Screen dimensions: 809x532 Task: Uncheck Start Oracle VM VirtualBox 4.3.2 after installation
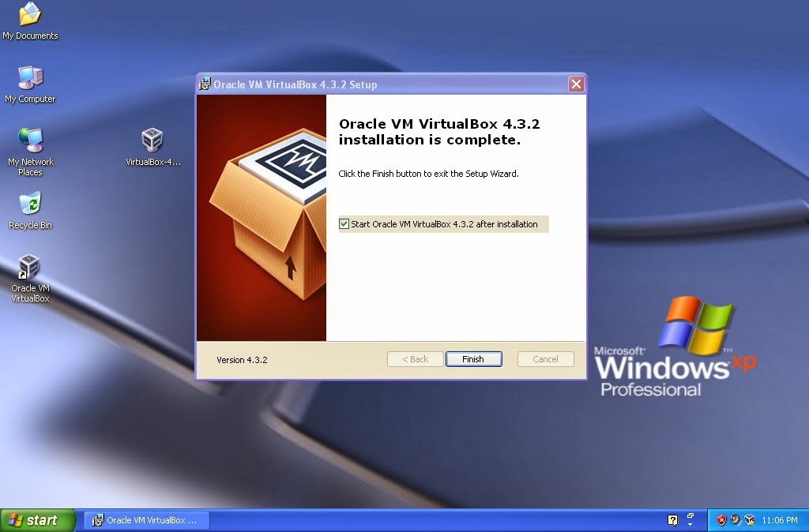coord(344,223)
